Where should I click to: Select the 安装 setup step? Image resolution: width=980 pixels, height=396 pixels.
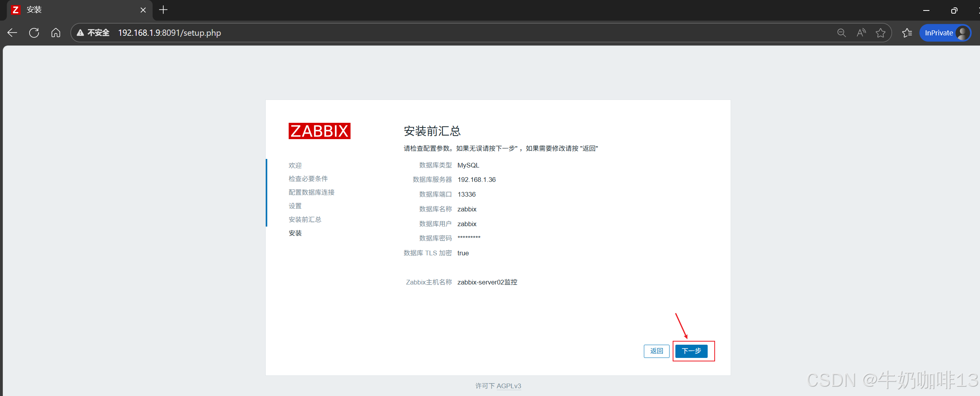point(295,233)
